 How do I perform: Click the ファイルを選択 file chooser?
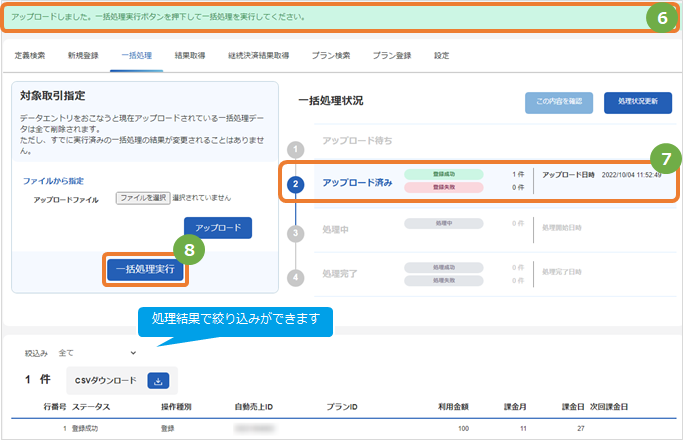point(143,198)
